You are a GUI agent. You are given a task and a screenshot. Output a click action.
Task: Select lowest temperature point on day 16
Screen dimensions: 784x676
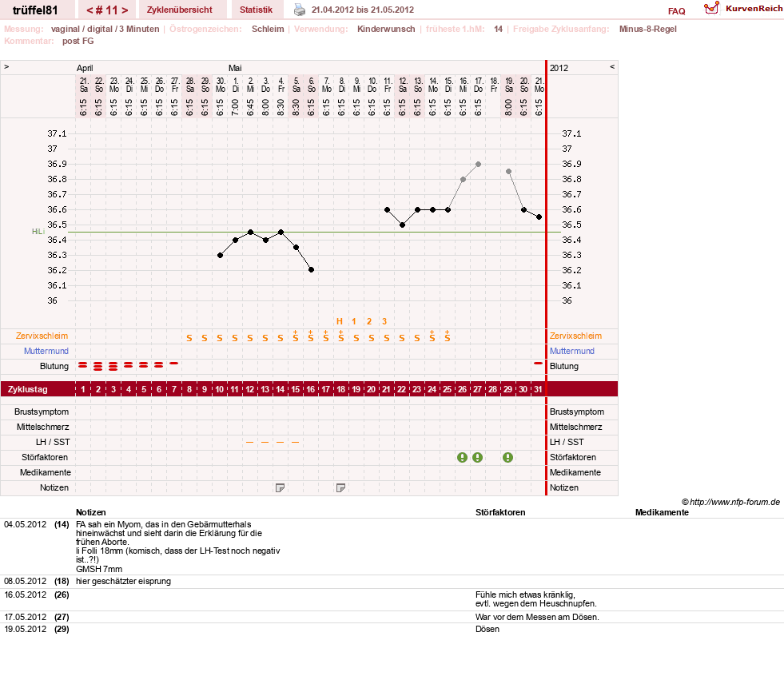point(311,269)
